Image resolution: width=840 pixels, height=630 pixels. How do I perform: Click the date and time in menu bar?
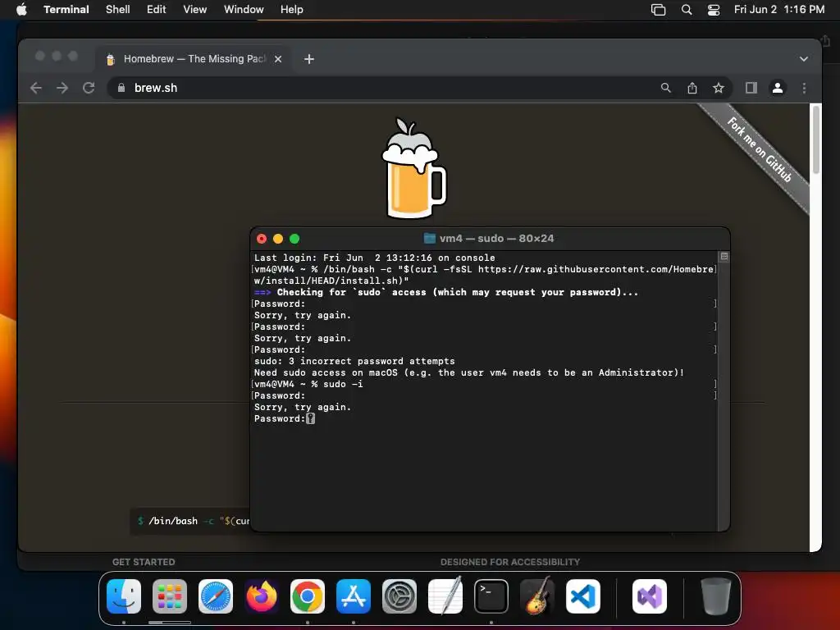[779, 9]
